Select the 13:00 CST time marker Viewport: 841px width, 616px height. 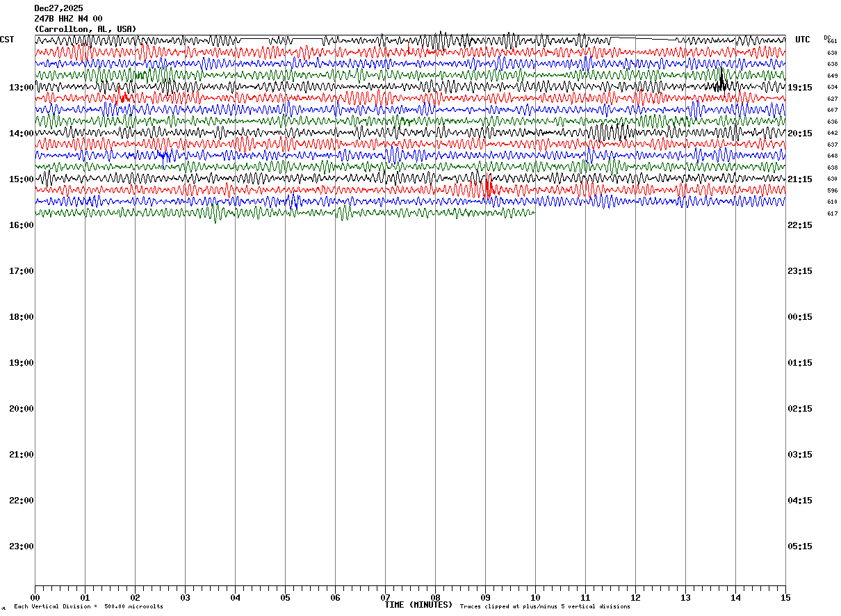click(x=22, y=88)
